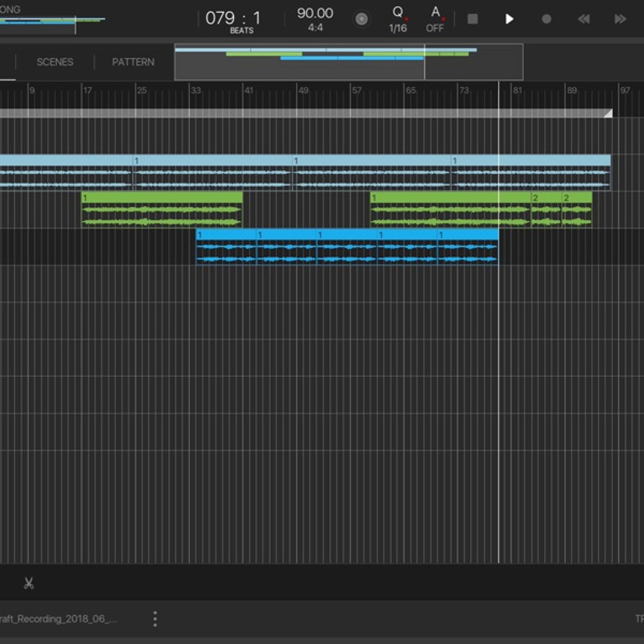Viewport: 644px width, 644px height.
Task: Switch to the SCENES tab
Action: point(55,62)
